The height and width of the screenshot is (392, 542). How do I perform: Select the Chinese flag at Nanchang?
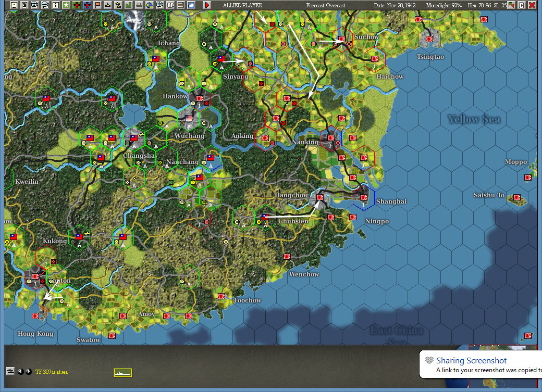click(x=200, y=177)
